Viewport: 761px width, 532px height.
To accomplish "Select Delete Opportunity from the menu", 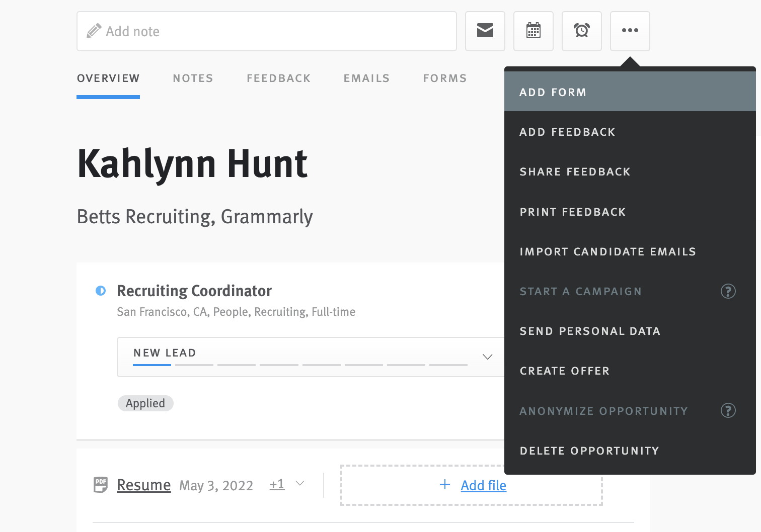I will [x=589, y=451].
